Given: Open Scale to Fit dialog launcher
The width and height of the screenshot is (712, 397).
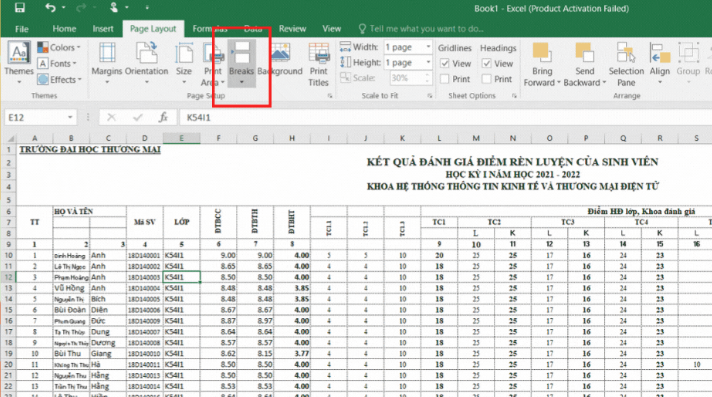Looking at the screenshot, I should click(429, 96).
